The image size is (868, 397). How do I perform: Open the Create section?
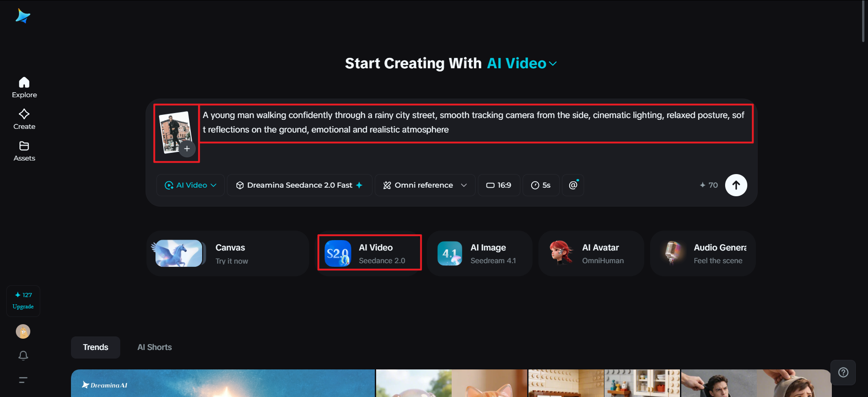pos(24,119)
